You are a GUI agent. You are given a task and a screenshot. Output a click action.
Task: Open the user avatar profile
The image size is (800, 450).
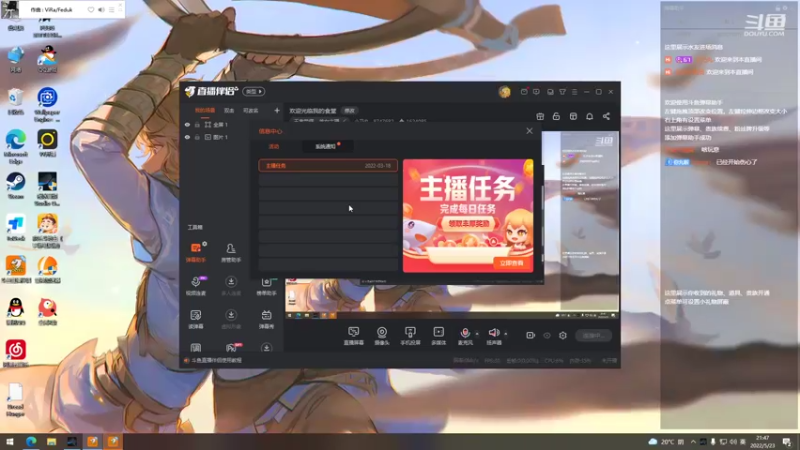(x=505, y=92)
